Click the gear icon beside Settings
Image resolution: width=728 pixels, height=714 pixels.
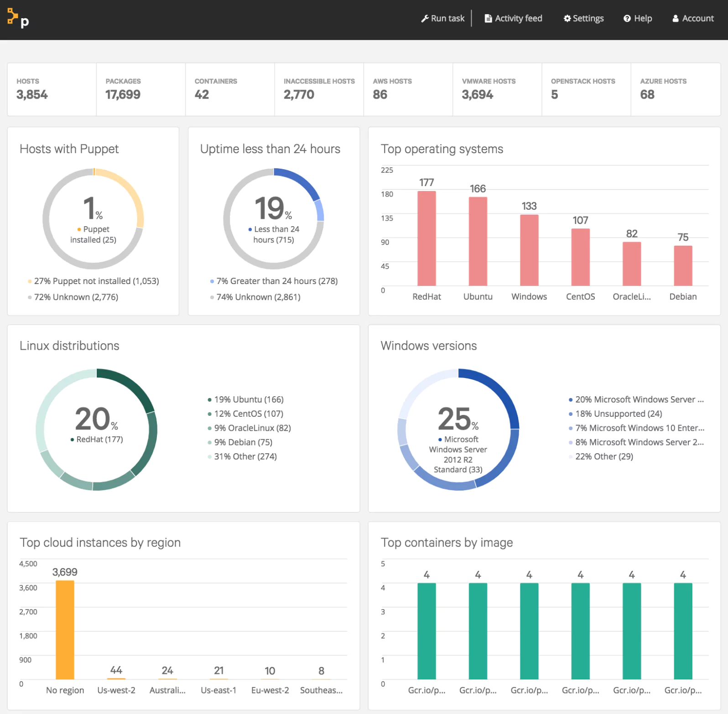pos(567,19)
